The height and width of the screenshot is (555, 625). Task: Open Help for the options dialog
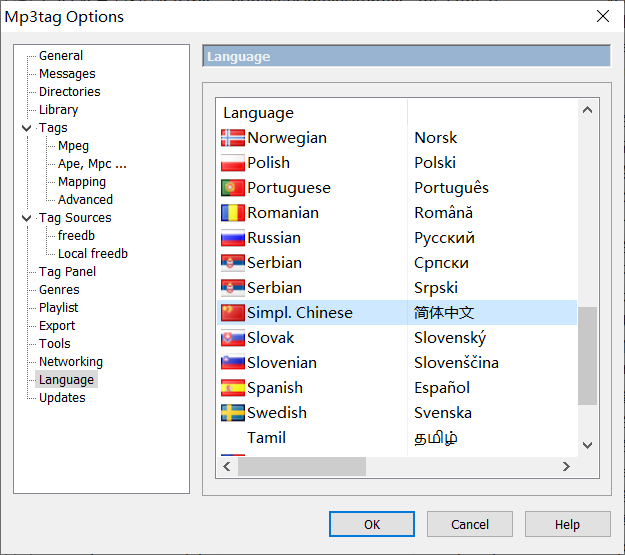click(x=567, y=524)
